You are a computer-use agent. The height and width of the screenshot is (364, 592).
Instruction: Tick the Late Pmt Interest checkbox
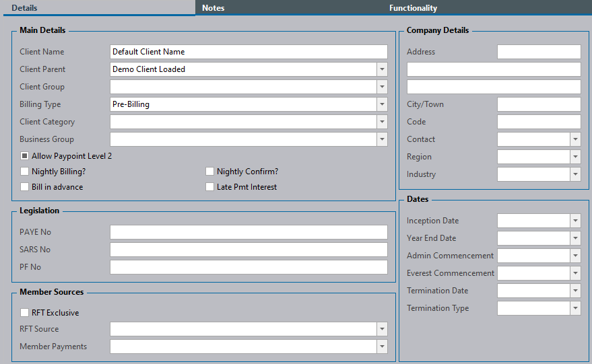pyautogui.click(x=209, y=187)
